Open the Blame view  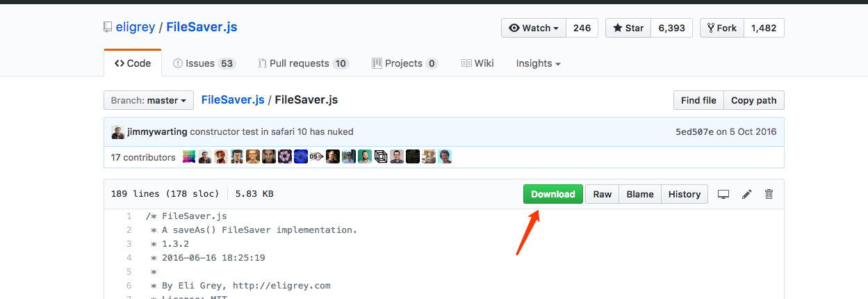click(x=640, y=194)
